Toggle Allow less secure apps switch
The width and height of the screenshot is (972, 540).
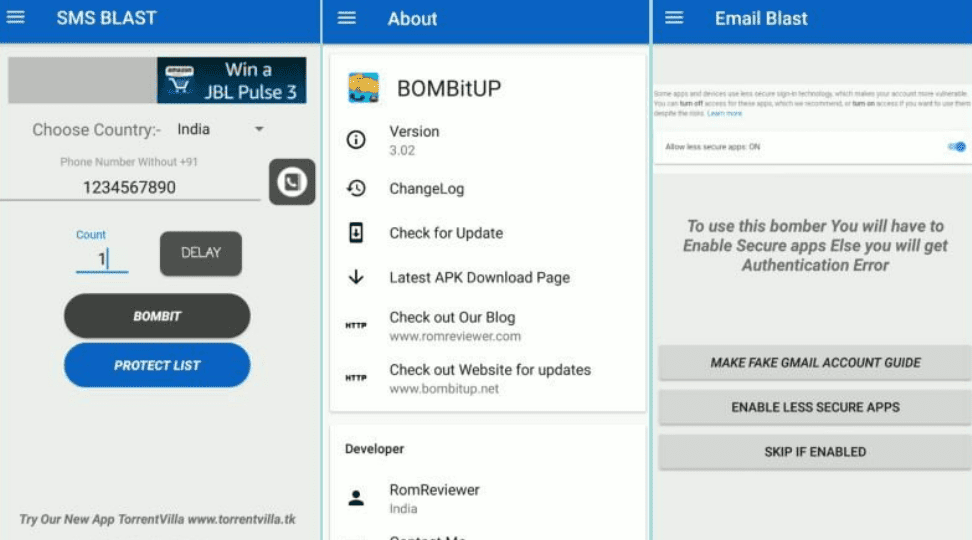[x=957, y=147]
